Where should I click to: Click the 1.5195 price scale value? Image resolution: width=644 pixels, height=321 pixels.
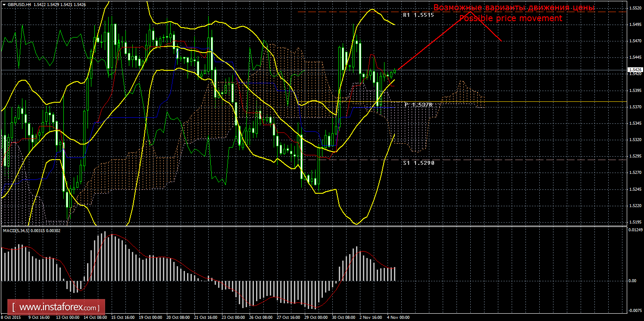[635, 222]
